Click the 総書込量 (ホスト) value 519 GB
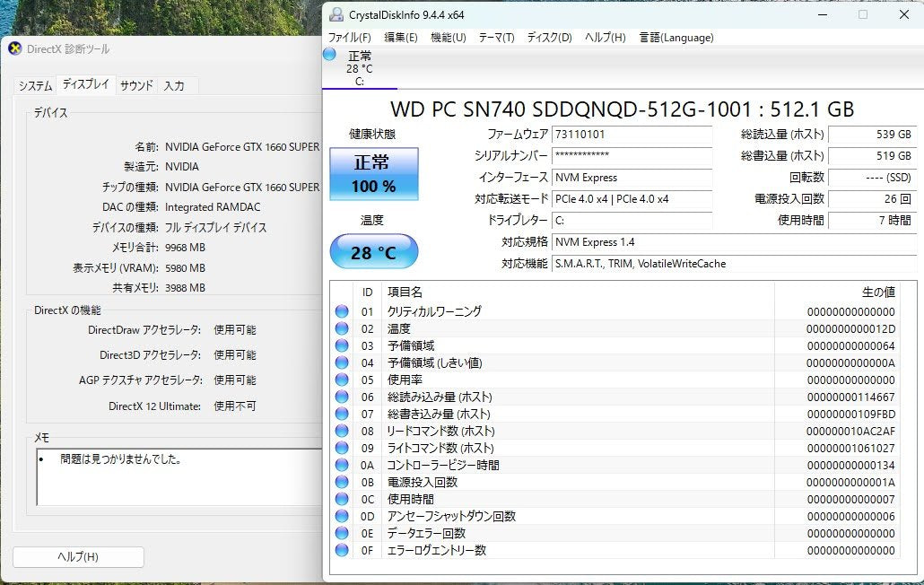Image resolution: width=924 pixels, height=585 pixels. [x=872, y=155]
